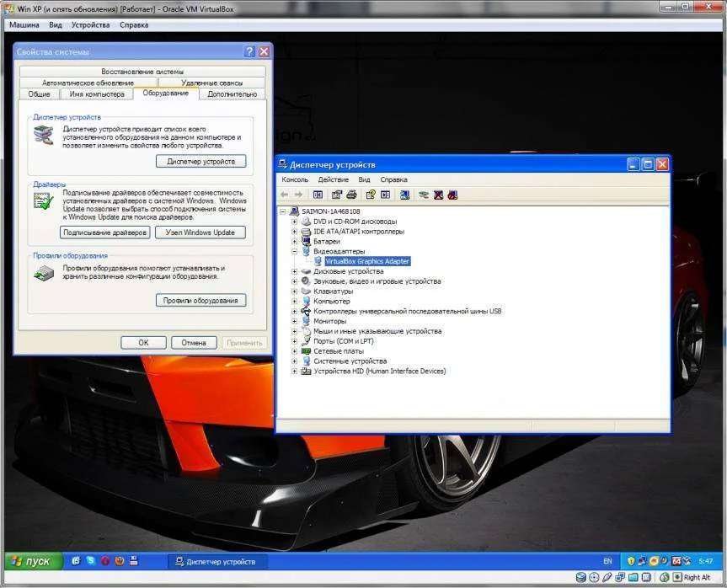Viewport: 727px width, 588px height.
Task: Expand the Мониторы device category
Action: (294, 321)
